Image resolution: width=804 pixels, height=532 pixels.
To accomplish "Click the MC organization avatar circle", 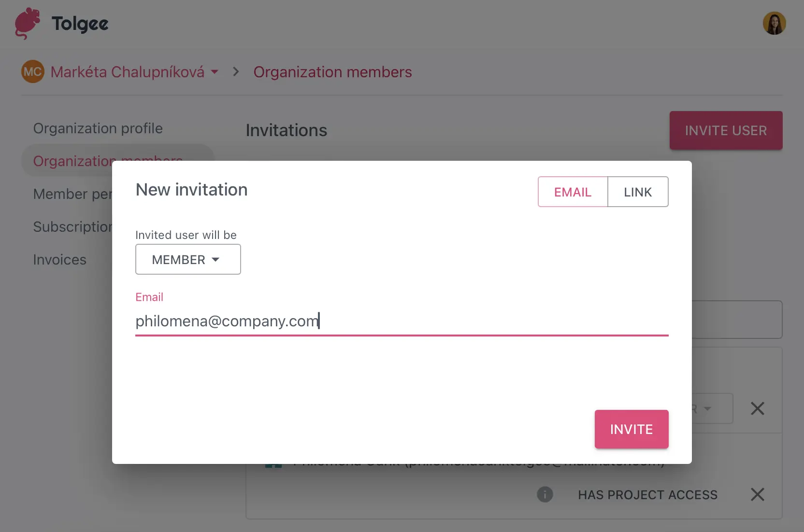I will (32, 71).
